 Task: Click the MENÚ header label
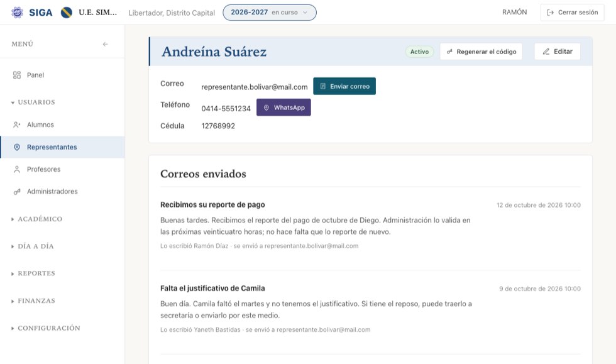(x=23, y=44)
